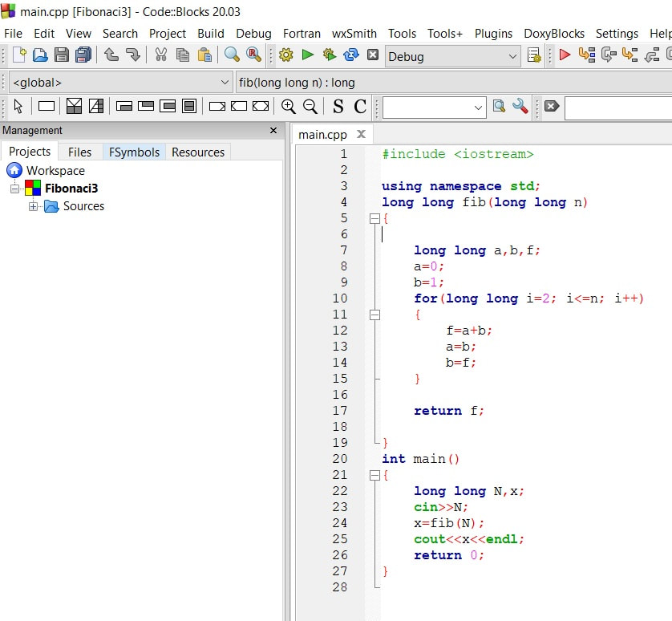This screenshot has height=621, width=672.
Task: Click the Build and run icon
Action: tap(329, 55)
